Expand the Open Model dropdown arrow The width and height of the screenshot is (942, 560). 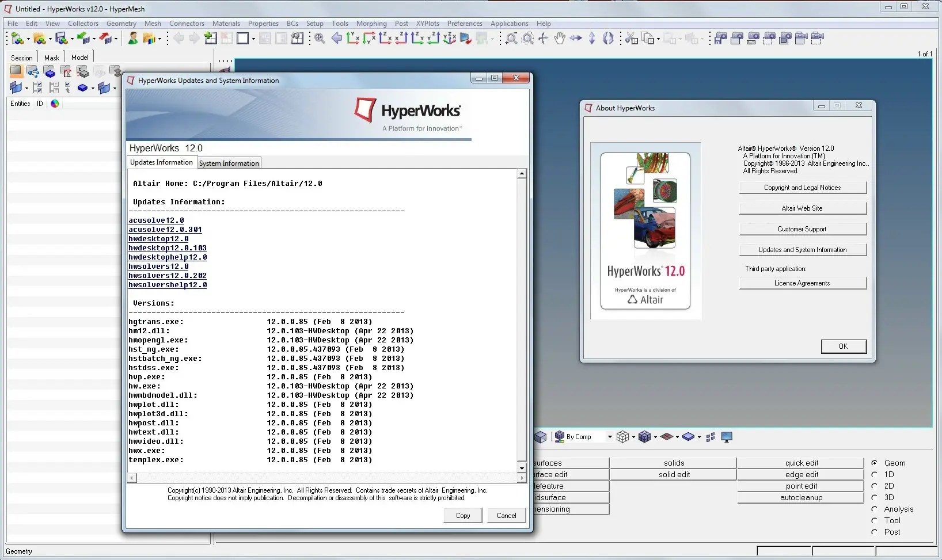50,39
